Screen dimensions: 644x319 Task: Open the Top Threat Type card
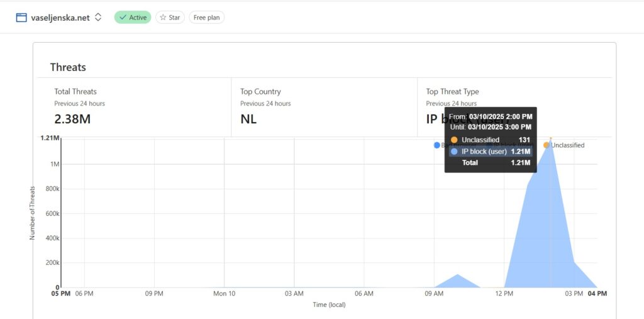click(x=514, y=107)
